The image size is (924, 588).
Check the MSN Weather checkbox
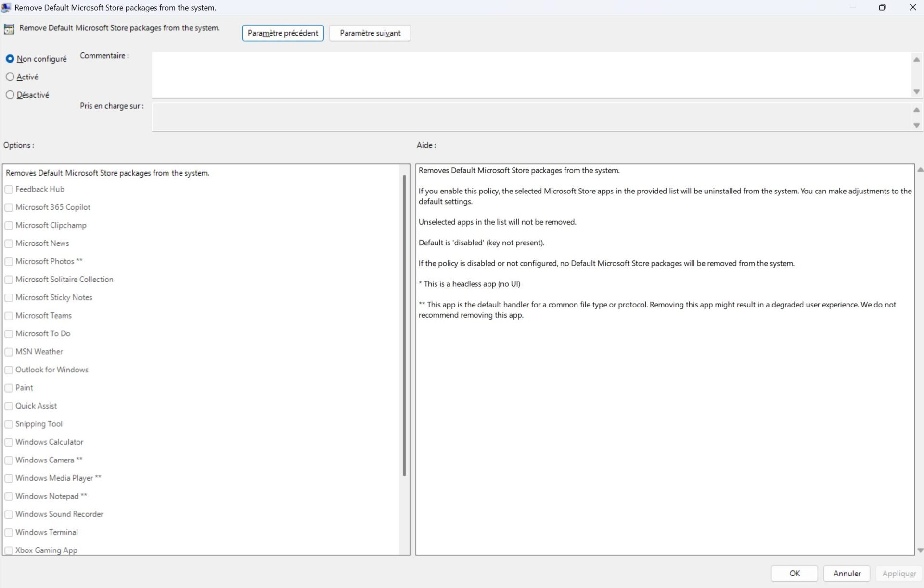point(9,352)
